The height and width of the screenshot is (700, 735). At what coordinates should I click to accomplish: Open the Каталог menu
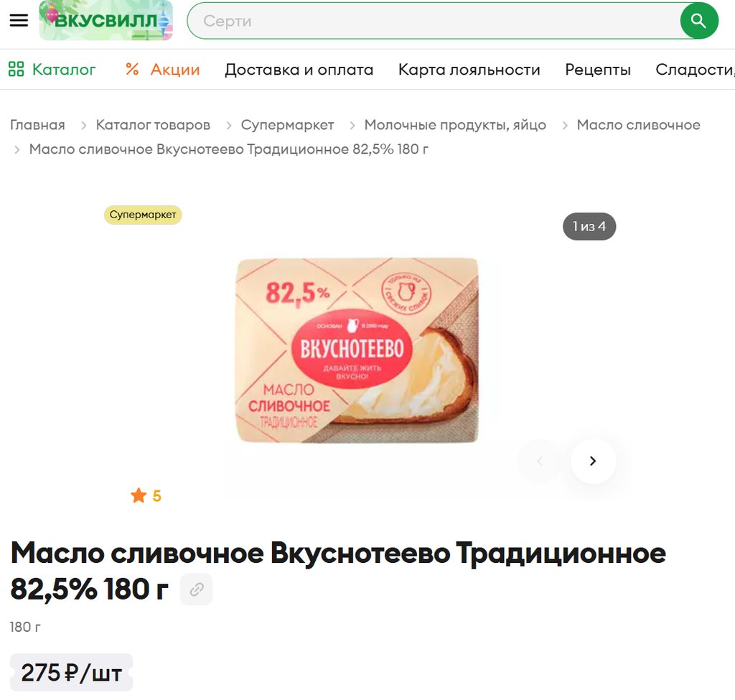coord(64,70)
